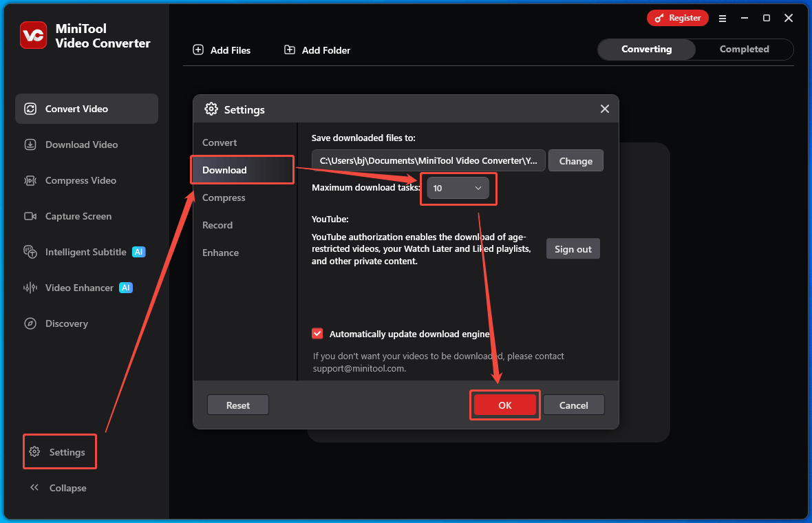Minimize the MiniTool window

tap(745, 18)
